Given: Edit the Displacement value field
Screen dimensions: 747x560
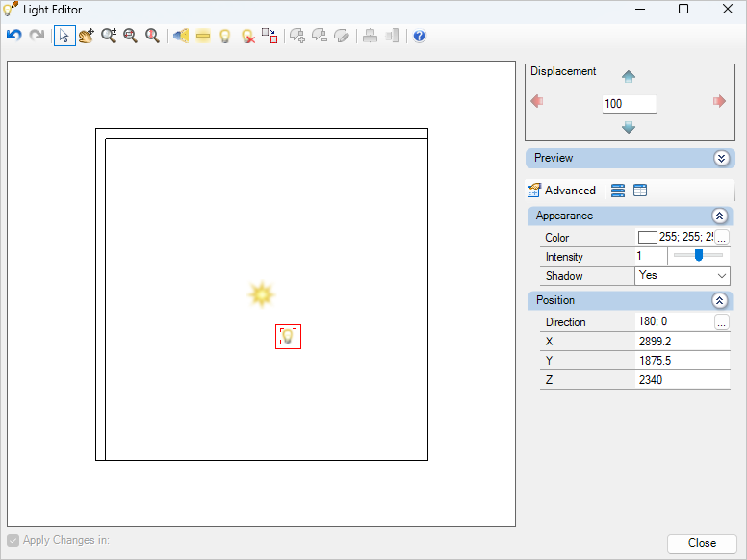Looking at the screenshot, I should pos(630,104).
